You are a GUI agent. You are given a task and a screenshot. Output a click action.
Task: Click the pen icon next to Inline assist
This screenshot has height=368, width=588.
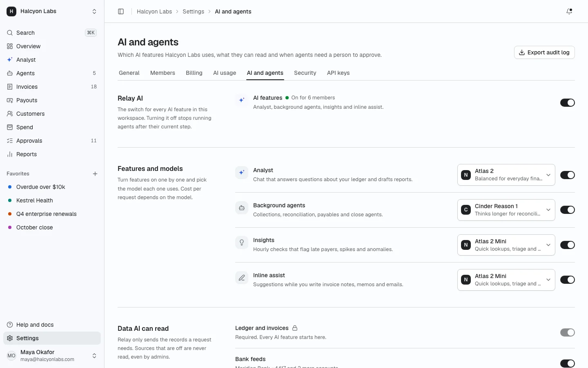coord(242,278)
